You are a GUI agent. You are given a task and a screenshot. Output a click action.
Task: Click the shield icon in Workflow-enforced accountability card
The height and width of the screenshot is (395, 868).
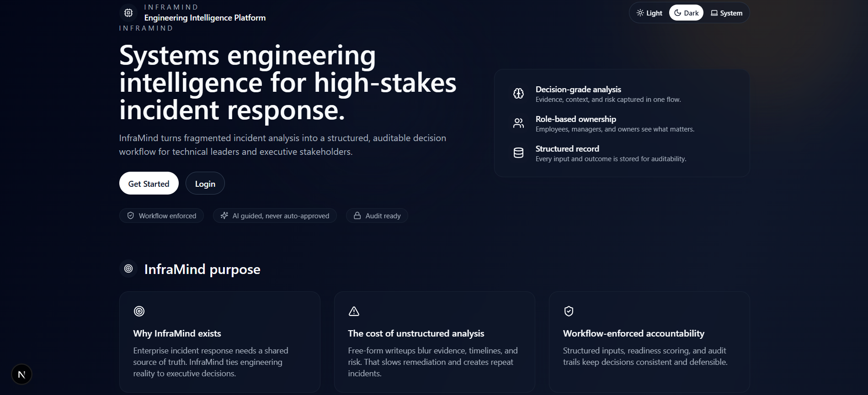pos(569,311)
